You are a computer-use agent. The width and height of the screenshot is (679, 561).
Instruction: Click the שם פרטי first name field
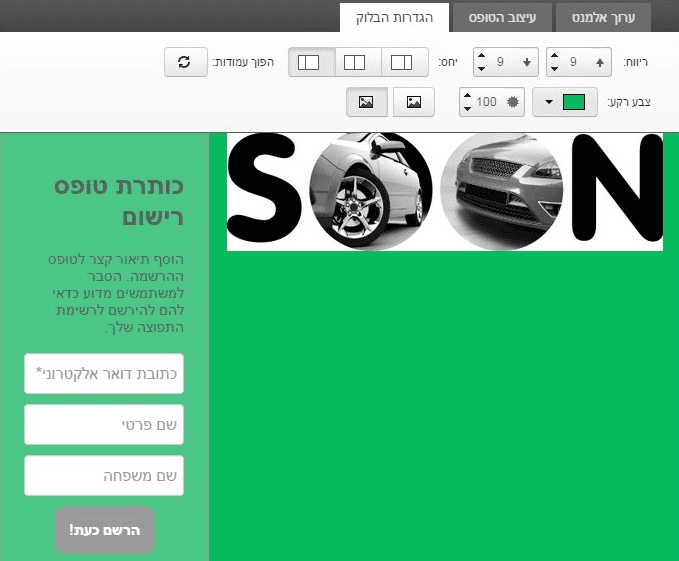pos(104,425)
